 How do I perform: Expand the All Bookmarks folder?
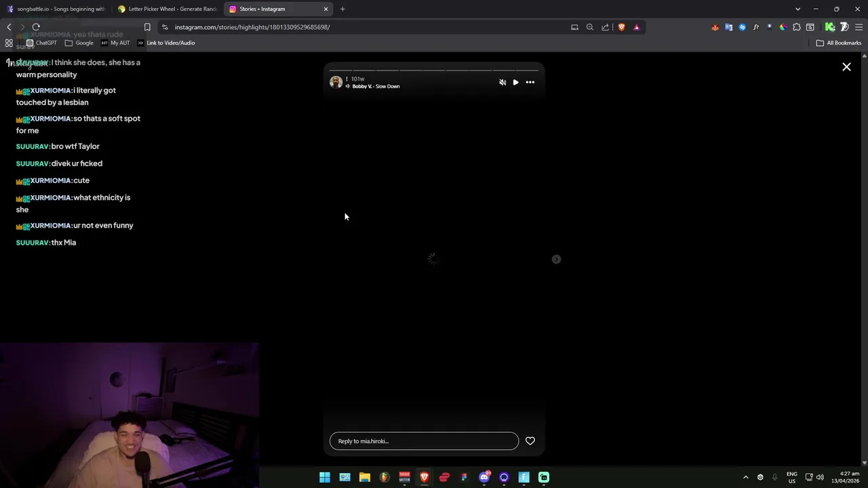point(839,43)
